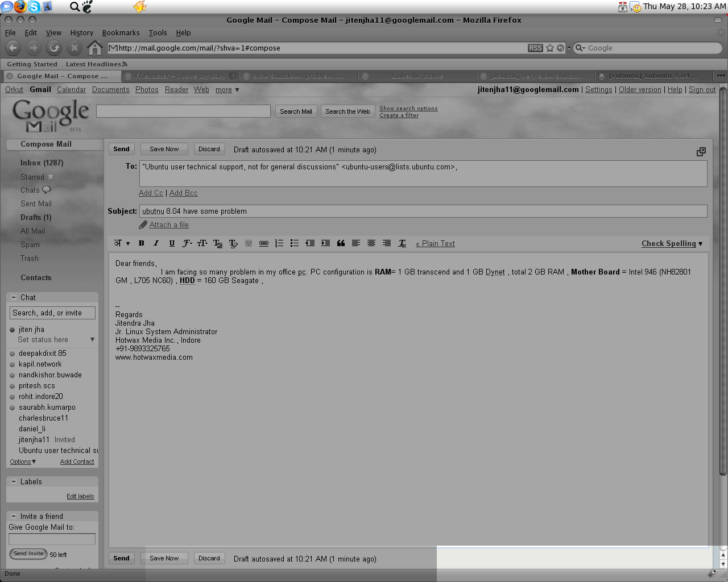Insert an emoticon from the toolbar

pos(249,243)
